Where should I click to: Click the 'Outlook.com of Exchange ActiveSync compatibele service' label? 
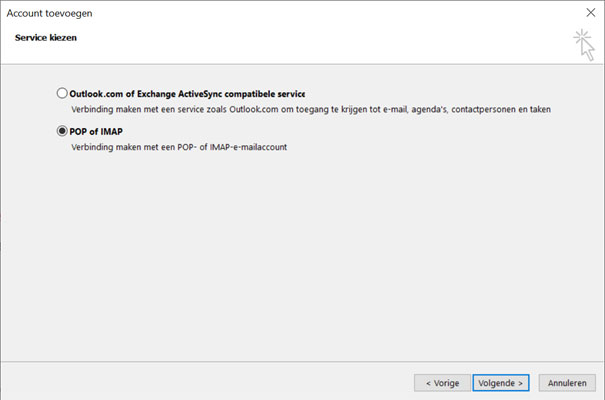[x=187, y=94]
